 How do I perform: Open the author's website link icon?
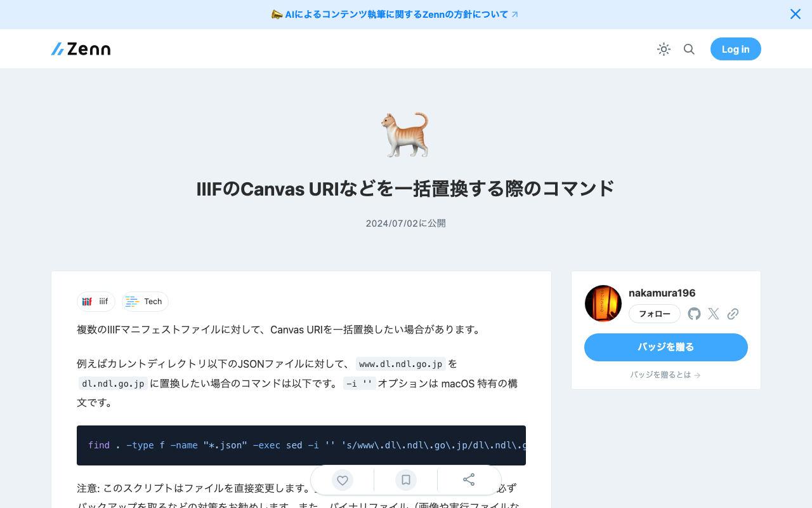click(733, 313)
